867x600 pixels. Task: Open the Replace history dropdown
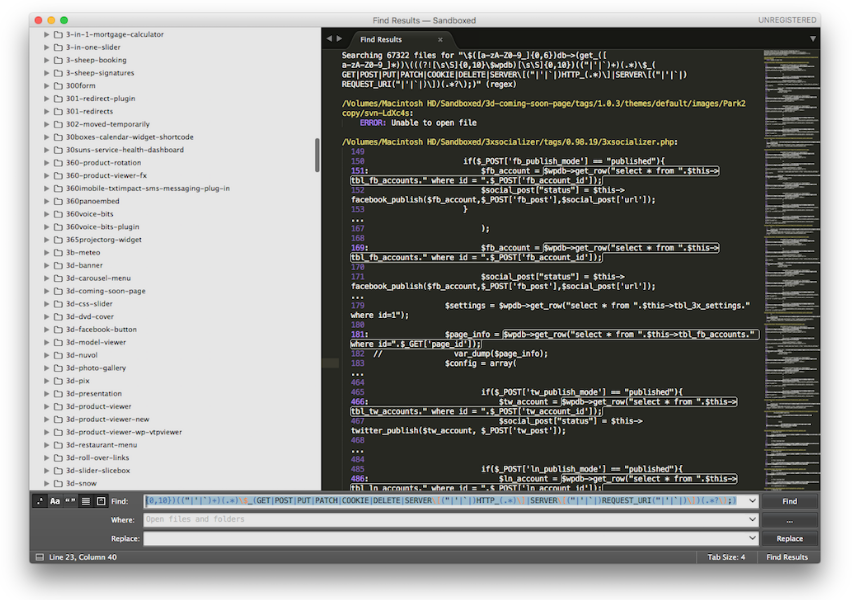pos(752,538)
